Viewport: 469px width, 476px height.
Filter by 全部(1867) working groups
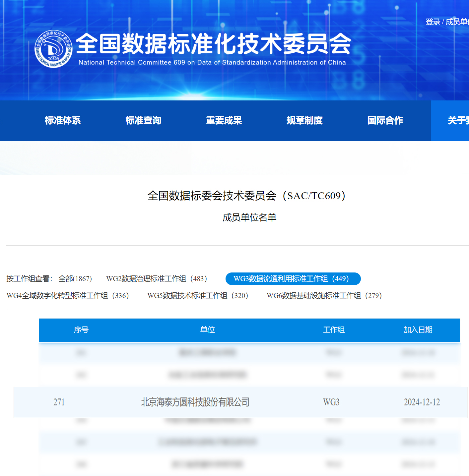tap(75, 279)
